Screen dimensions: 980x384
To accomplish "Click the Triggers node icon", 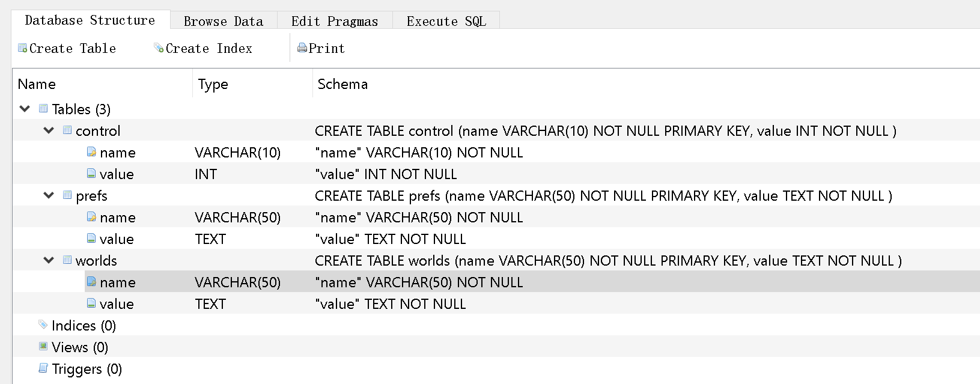I will [x=43, y=368].
